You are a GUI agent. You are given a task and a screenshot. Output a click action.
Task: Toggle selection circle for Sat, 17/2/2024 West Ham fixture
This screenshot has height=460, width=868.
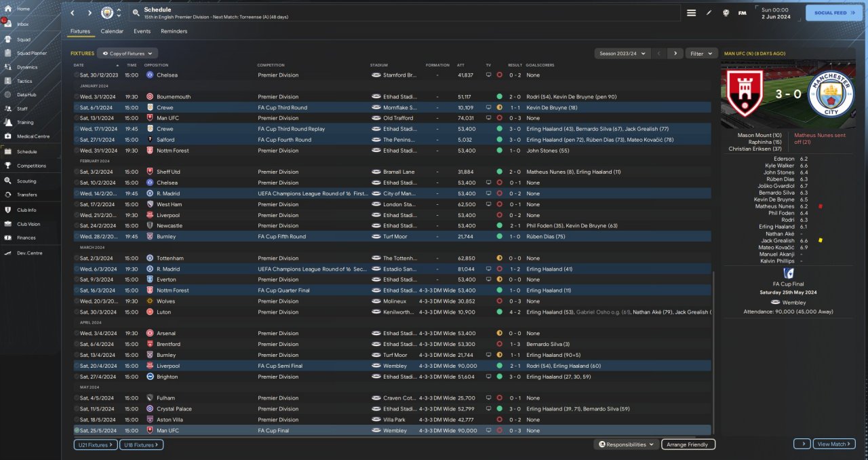(x=77, y=204)
